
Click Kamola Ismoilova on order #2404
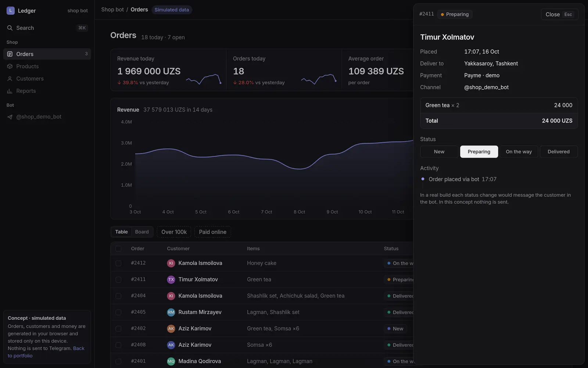200,296
